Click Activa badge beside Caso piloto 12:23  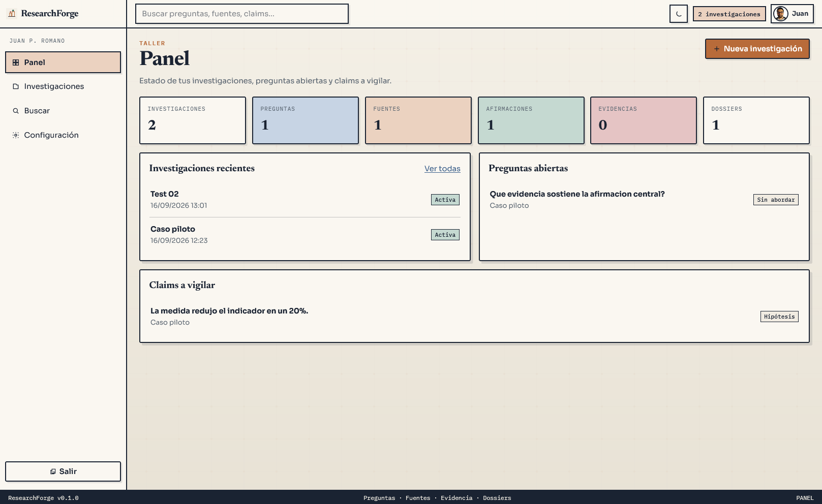(445, 235)
